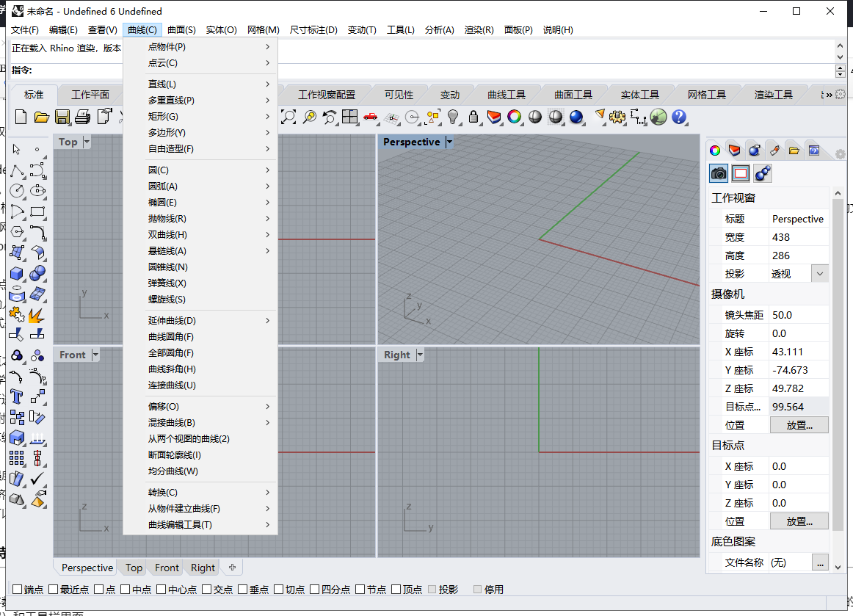Open the 投影 projection dropdown
This screenshot has height=616, width=853.
click(x=820, y=274)
